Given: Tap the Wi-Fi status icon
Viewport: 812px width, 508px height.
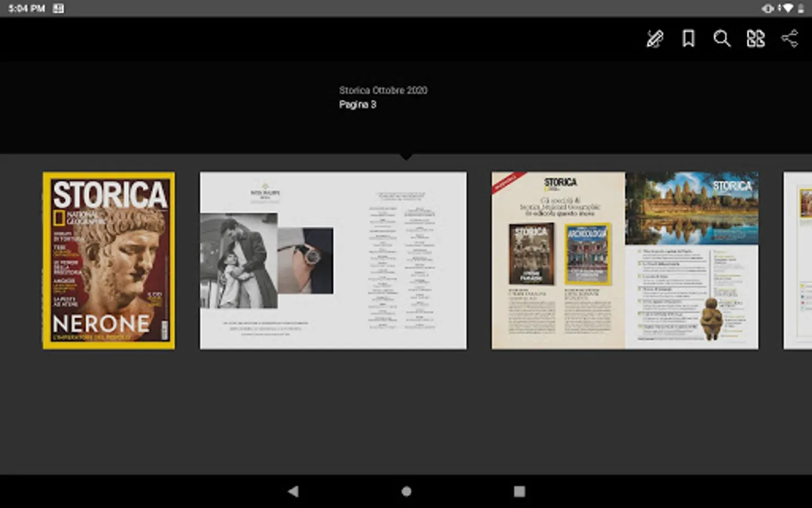Looking at the screenshot, I should pyautogui.click(x=788, y=8).
